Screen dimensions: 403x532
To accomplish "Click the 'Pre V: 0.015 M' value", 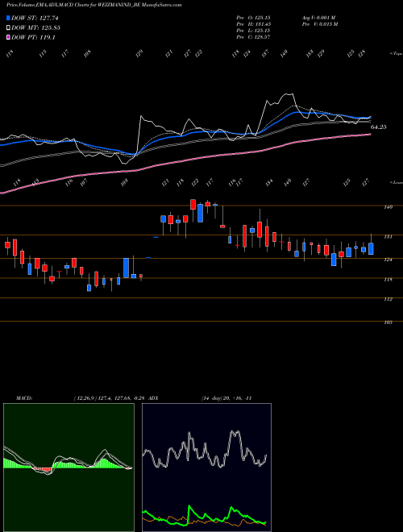I will point(319,24).
